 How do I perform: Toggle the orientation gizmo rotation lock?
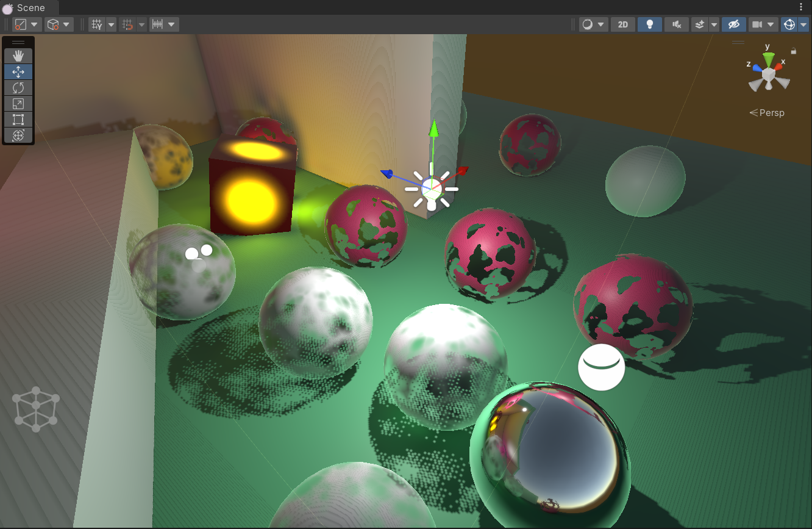[793, 51]
